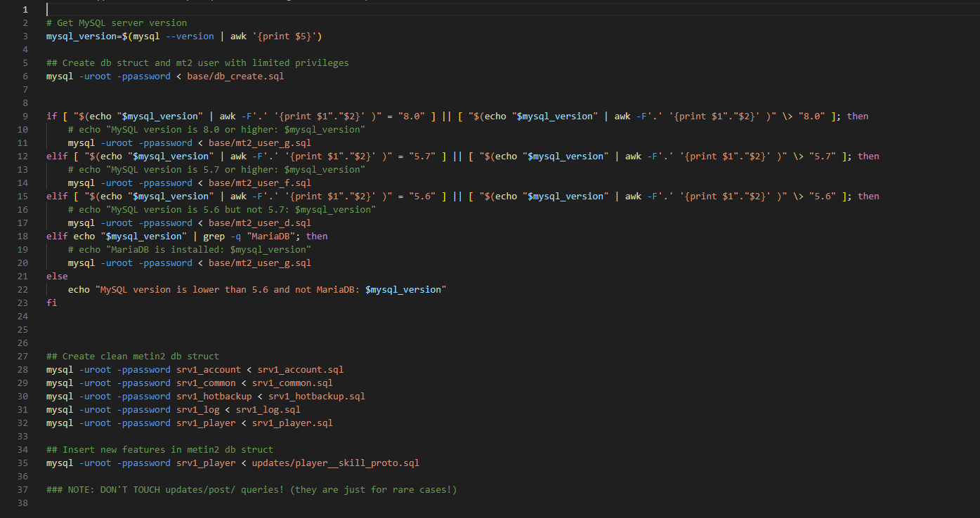Click base/mt2_user_d.sql file path

click(x=259, y=223)
